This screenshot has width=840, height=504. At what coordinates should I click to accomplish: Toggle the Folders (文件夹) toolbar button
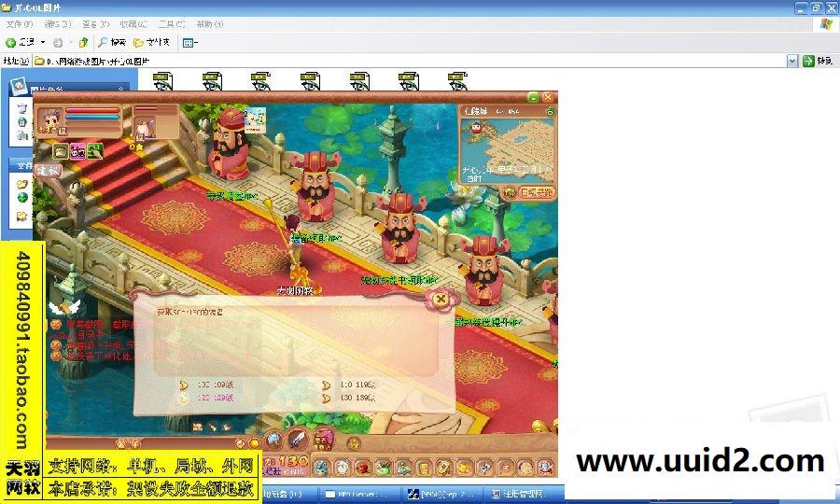coord(151,42)
